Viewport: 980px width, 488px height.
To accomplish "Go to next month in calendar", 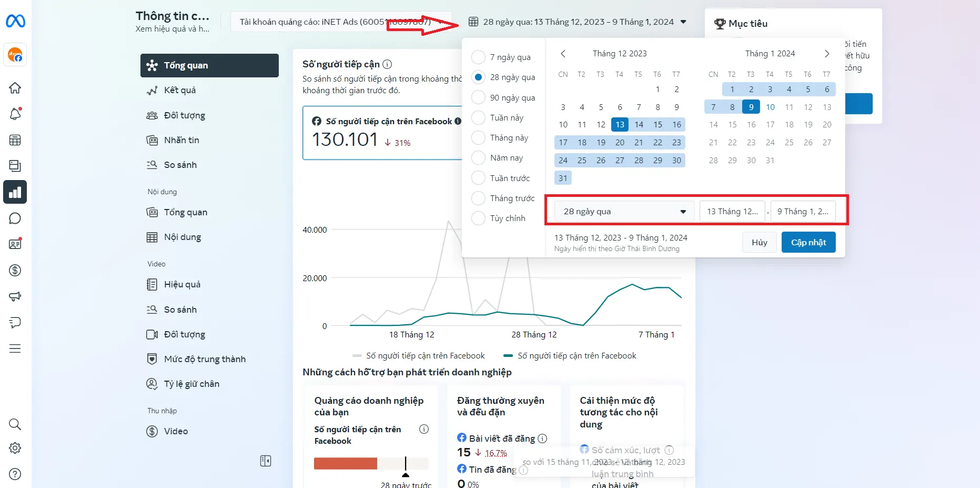I will (x=827, y=54).
